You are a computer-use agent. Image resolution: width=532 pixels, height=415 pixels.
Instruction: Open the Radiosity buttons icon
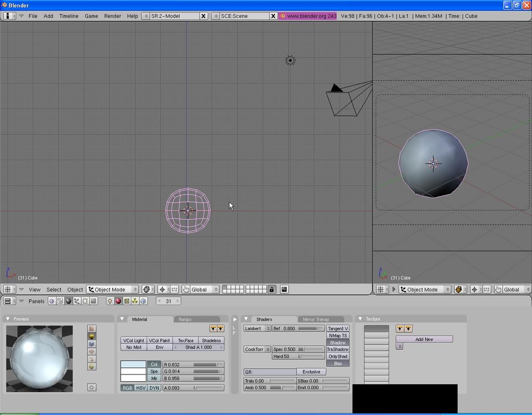pos(135,301)
